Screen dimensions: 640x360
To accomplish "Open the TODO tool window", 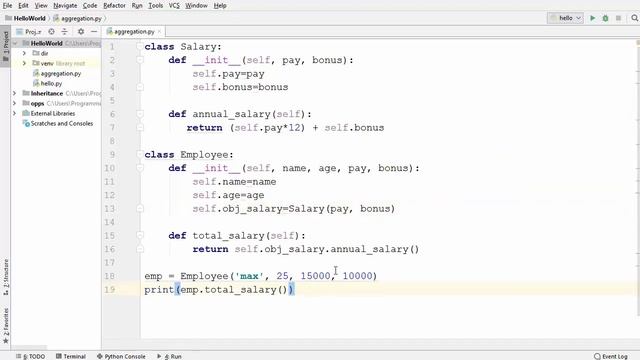I will [31, 356].
